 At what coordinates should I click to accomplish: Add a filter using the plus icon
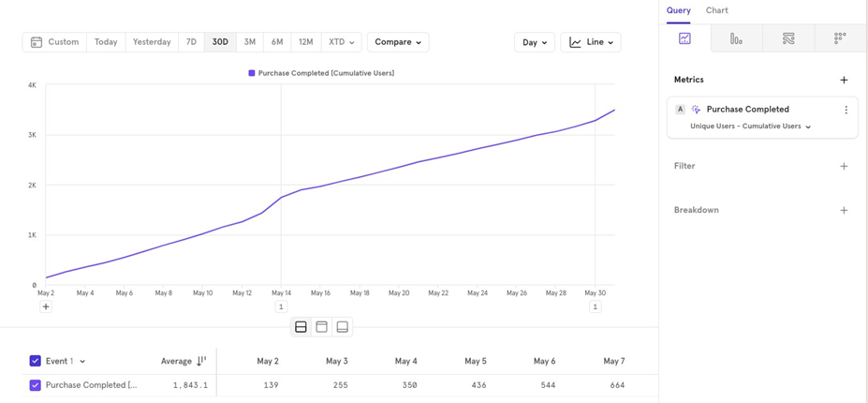[844, 166]
